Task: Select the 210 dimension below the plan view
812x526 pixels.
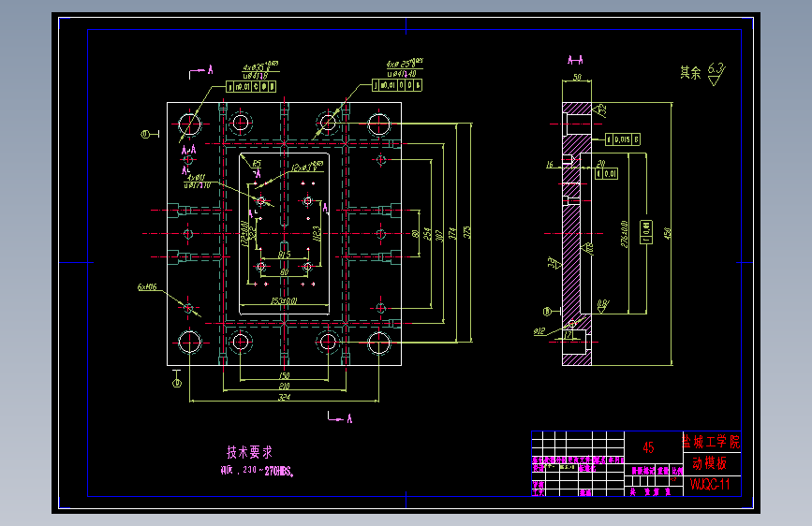Action: click(x=285, y=387)
